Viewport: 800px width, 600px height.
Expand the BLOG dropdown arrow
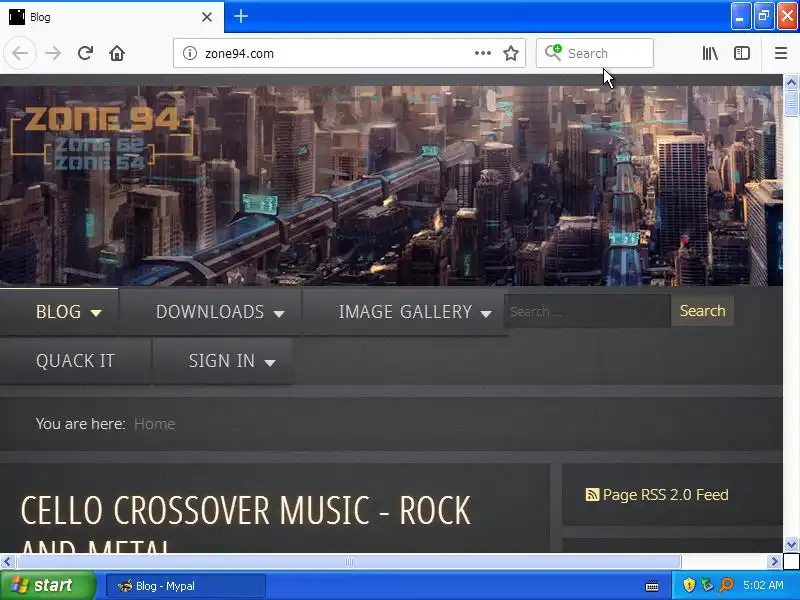(96, 313)
